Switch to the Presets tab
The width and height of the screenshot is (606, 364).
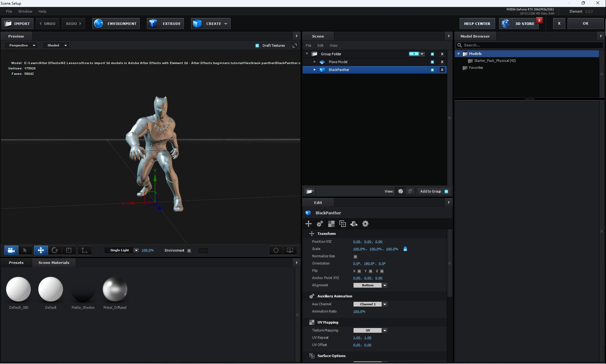click(16, 263)
